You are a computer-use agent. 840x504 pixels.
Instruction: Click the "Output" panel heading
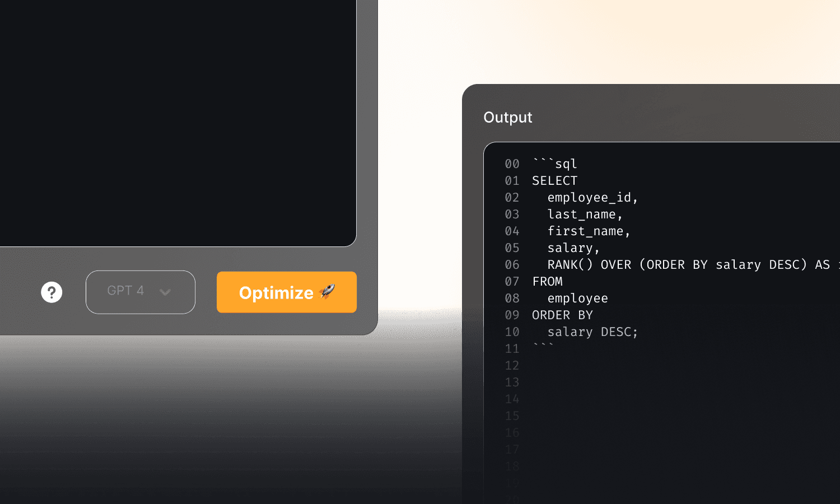(508, 118)
